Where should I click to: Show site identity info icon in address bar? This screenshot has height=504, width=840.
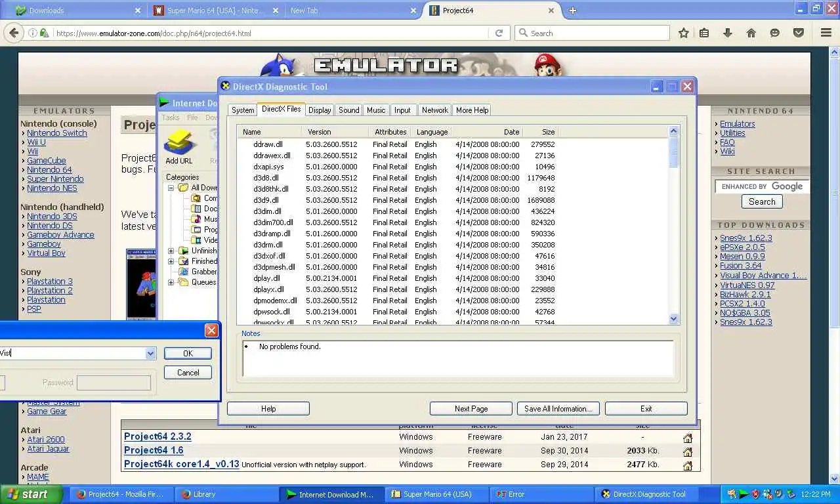pyautogui.click(x=31, y=33)
